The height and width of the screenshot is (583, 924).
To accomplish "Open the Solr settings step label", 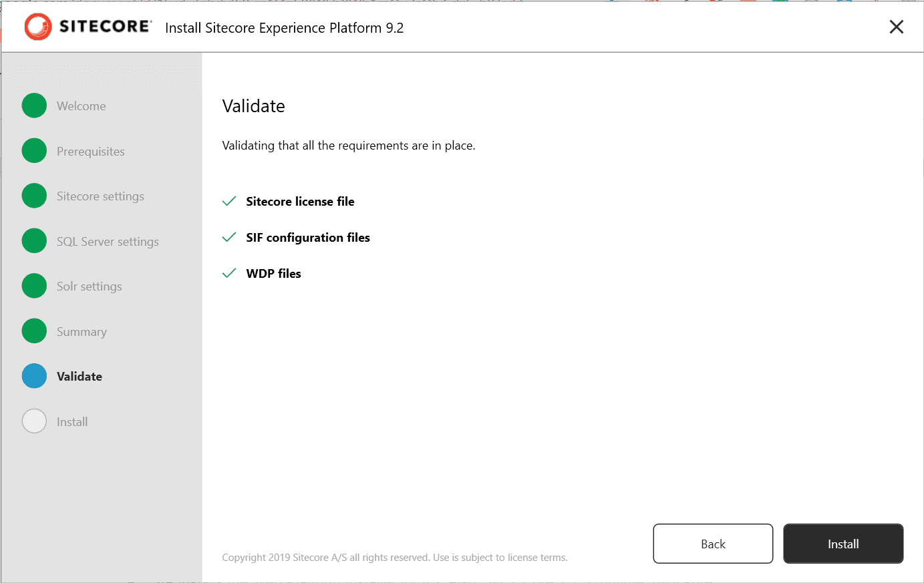I will 90,286.
